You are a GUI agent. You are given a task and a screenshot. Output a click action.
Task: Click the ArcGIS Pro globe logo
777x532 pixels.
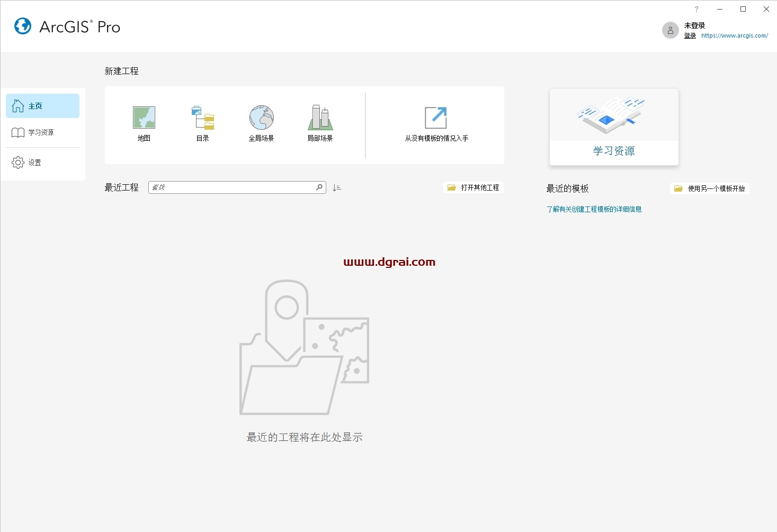[23, 26]
